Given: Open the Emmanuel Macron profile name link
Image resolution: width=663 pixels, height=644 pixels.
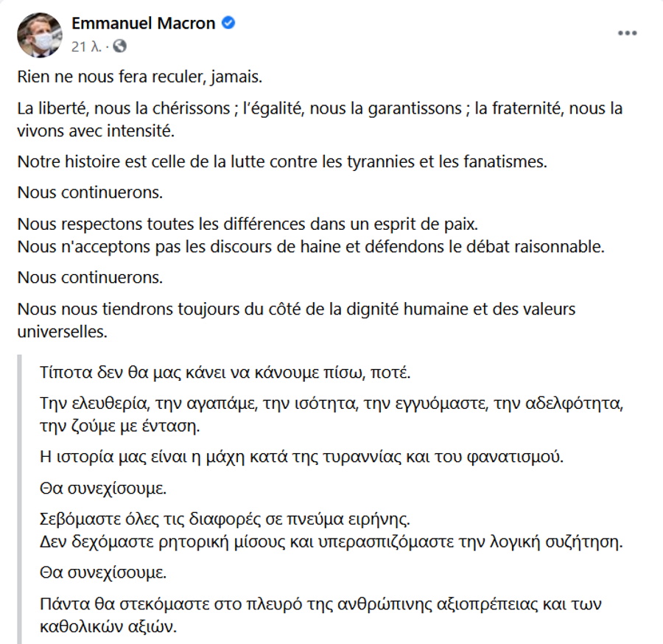Looking at the screenshot, I should coord(143,24).
